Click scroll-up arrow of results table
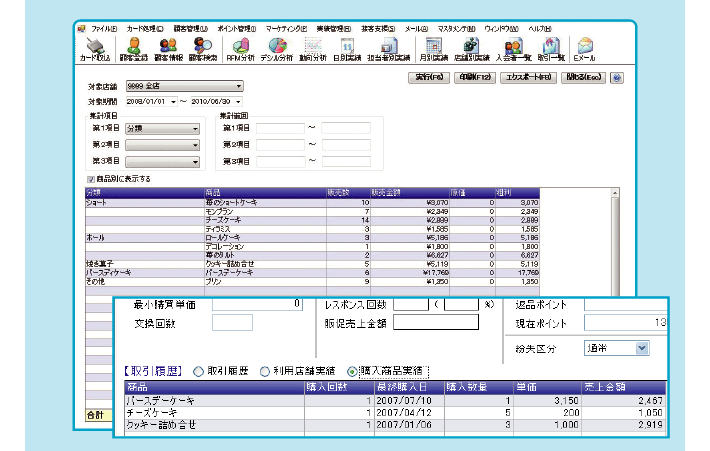 click(615, 193)
